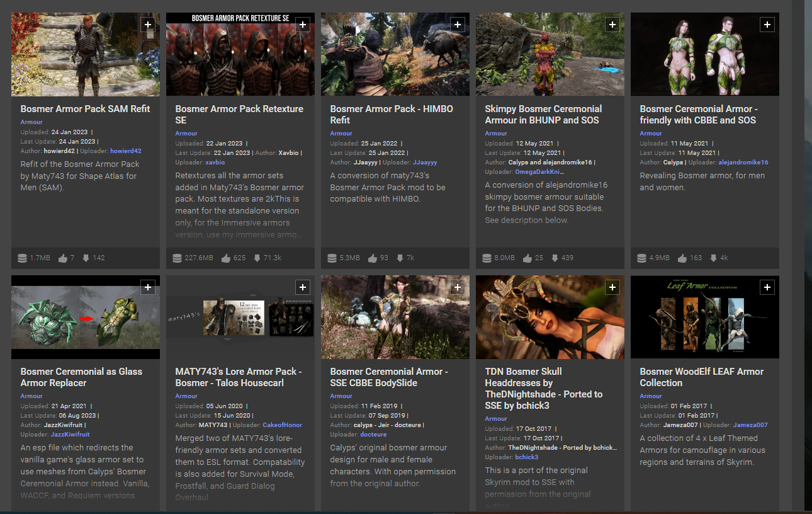Open TDN Bosmer Skull Headdresses thumbnail image
The height and width of the screenshot is (514, 812).
[x=550, y=317]
